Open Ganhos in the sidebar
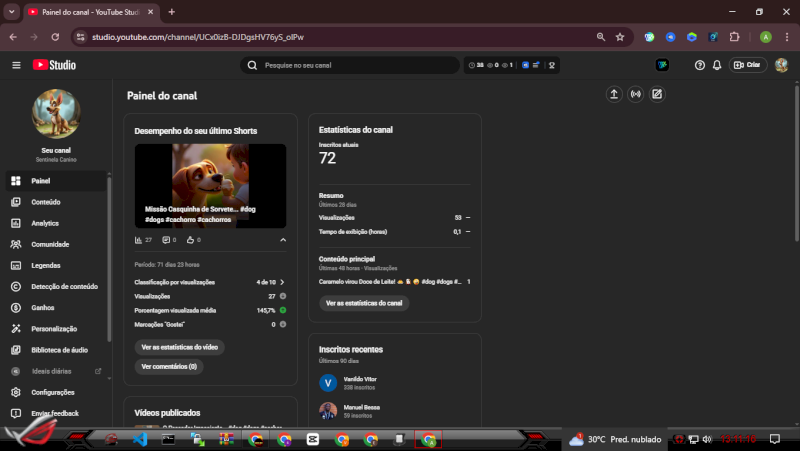This screenshot has width=800, height=451. click(x=43, y=307)
